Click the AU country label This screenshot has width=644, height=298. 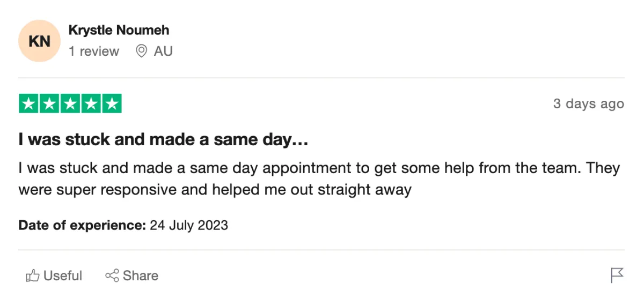(163, 51)
